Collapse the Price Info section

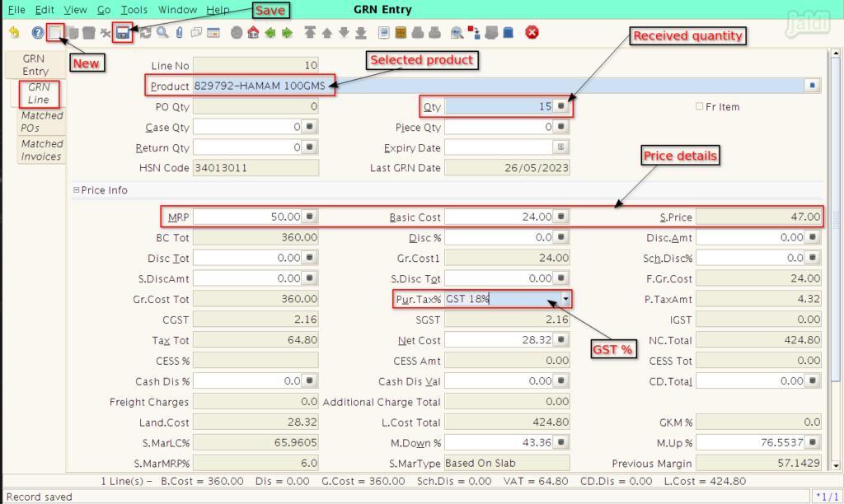77,190
